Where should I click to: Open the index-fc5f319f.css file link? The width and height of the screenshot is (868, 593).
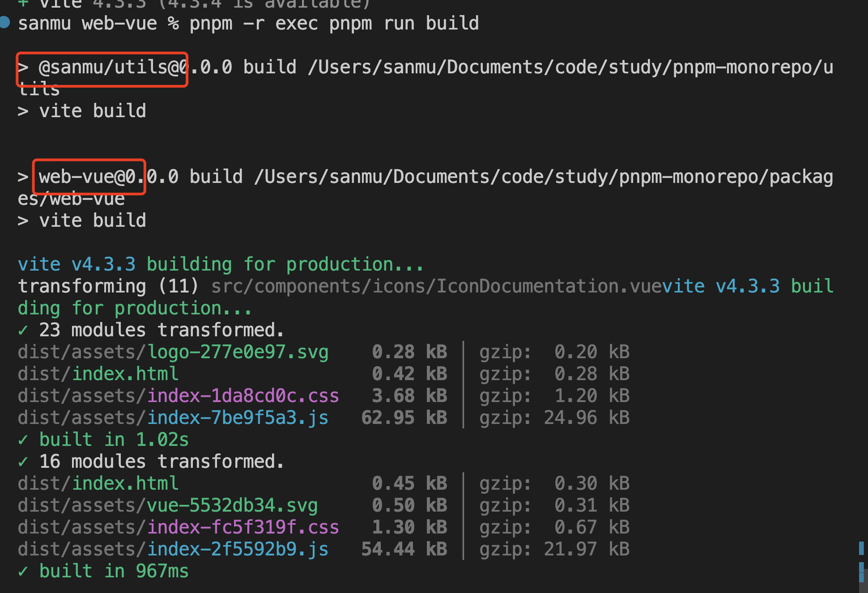click(x=243, y=528)
